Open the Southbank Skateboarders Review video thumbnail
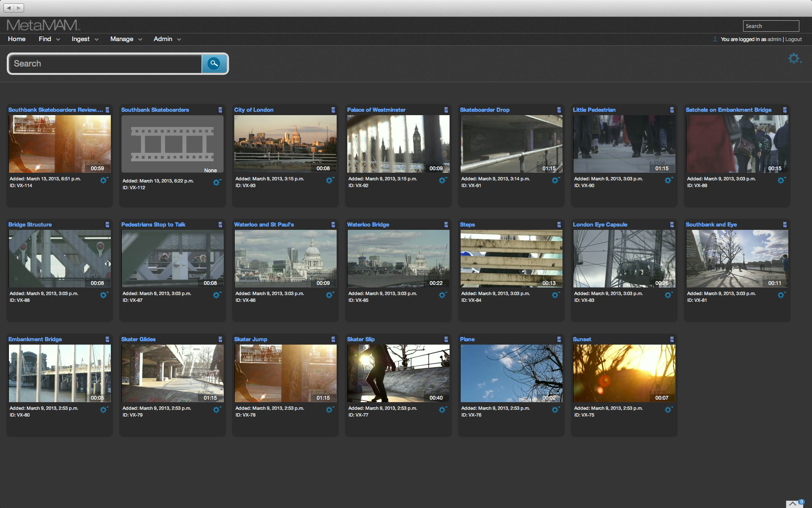Viewport: 812px width, 508px height. [x=60, y=144]
